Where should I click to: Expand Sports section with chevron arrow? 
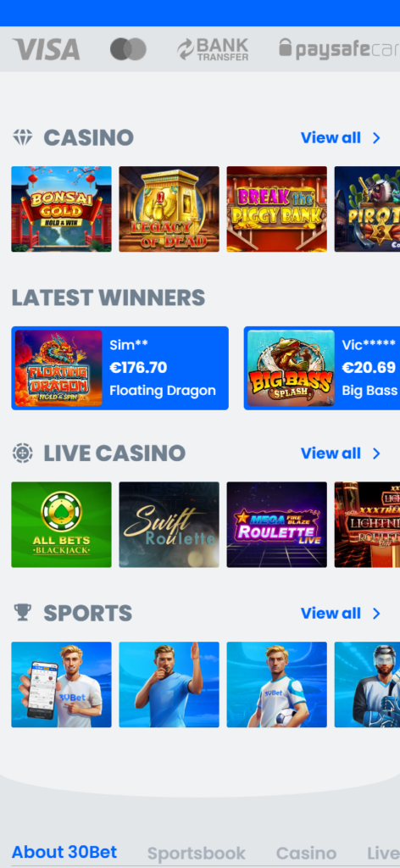tap(377, 614)
